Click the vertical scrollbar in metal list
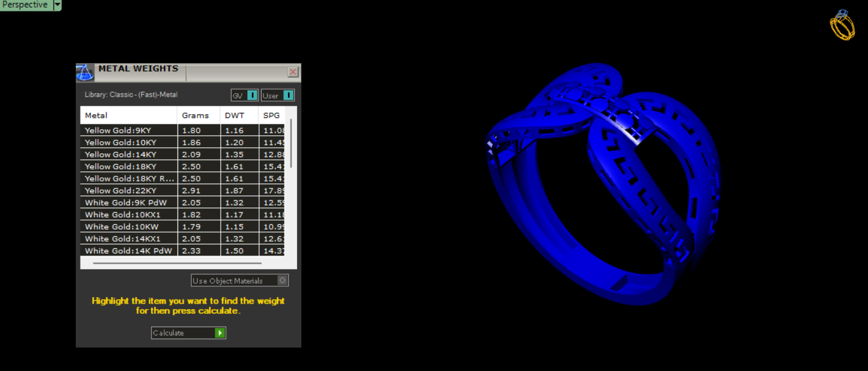The image size is (868, 371). (x=291, y=143)
